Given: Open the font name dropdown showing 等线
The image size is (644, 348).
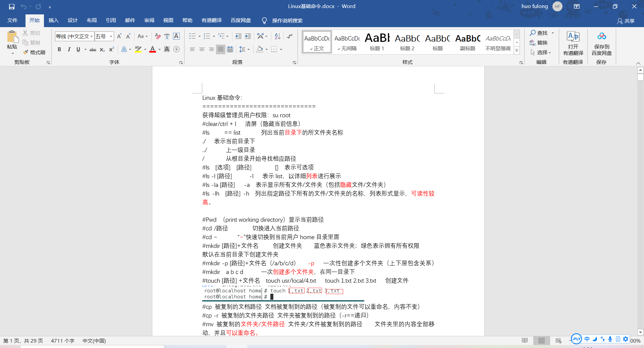Looking at the screenshot, I should (x=92, y=36).
